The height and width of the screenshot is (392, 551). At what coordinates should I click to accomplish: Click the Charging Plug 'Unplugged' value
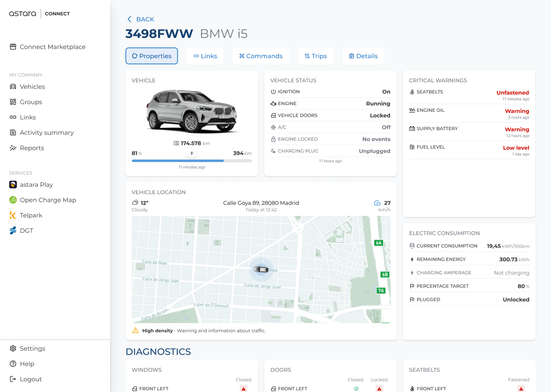(375, 151)
